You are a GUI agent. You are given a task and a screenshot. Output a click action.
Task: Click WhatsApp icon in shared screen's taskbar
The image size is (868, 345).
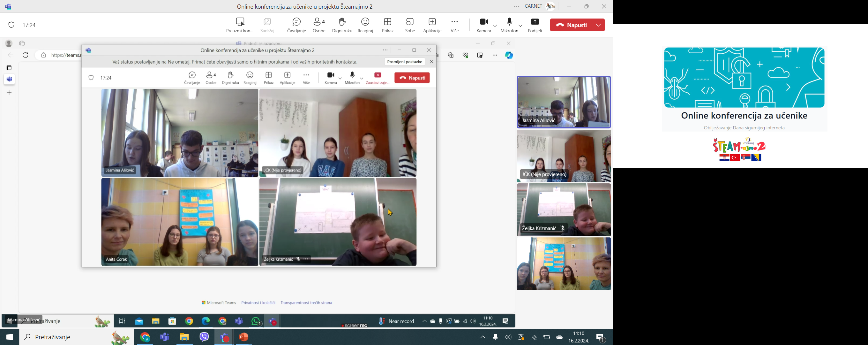[x=256, y=321]
